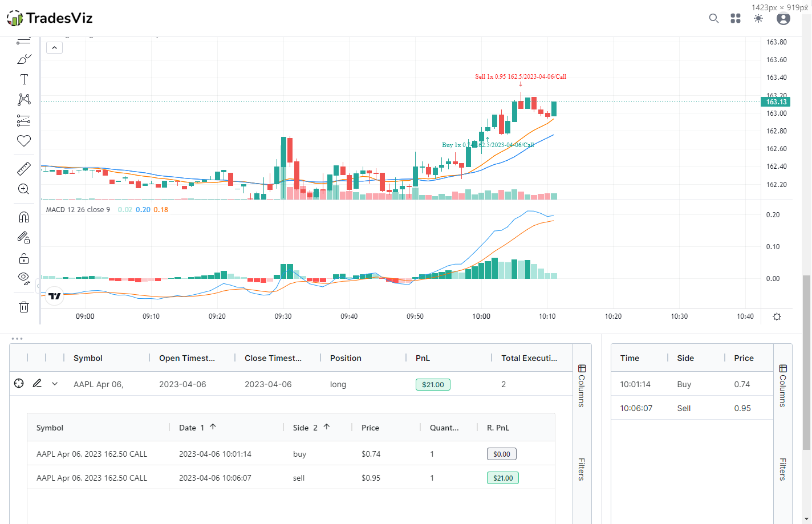812x524 pixels.
Task: Open the search magnifier in header
Action: (x=713, y=18)
